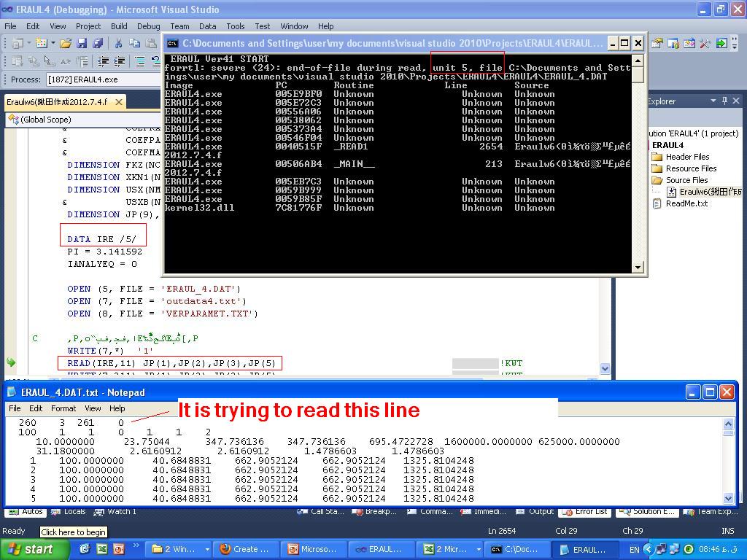Open the Process combo box showing ERAUL4.exe

coord(102,79)
